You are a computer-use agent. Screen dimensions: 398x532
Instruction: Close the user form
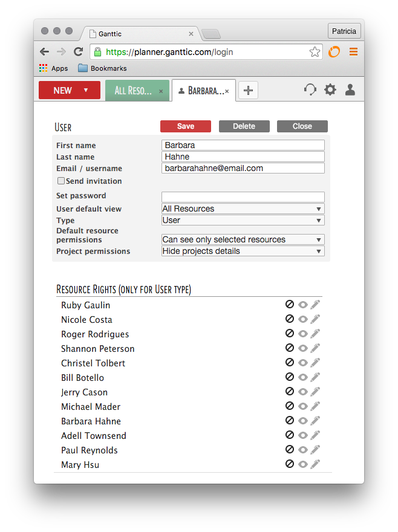[302, 126]
